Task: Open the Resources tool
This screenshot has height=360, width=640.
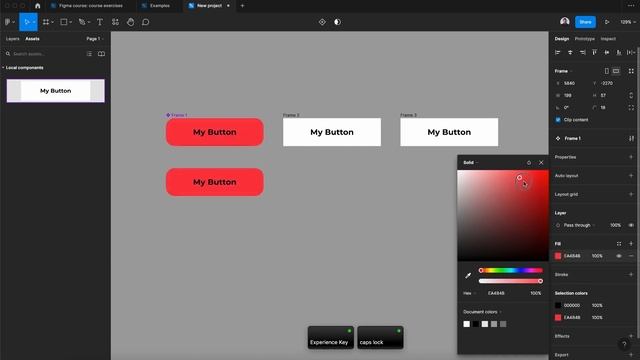Action: click(x=116, y=22)
